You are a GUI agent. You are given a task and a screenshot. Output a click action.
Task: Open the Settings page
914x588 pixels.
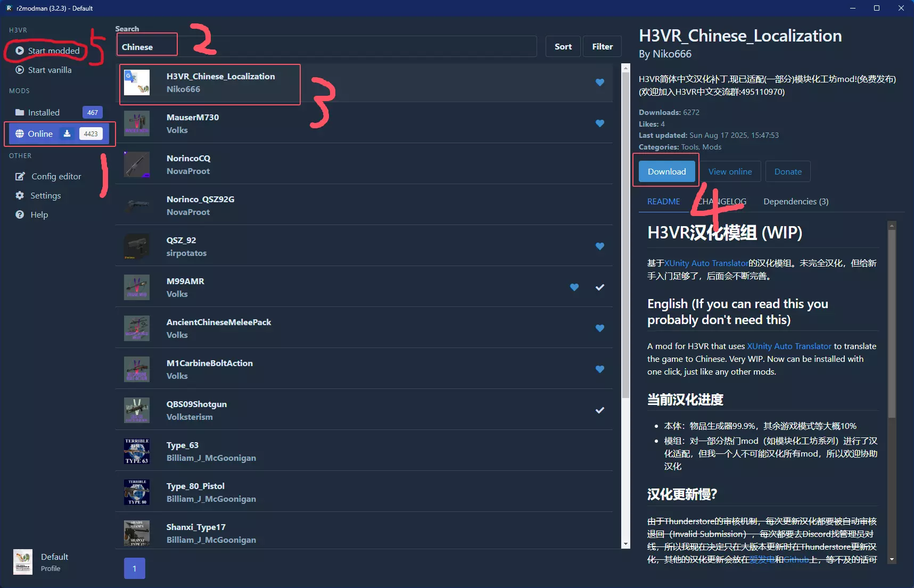tap(45, 195)
